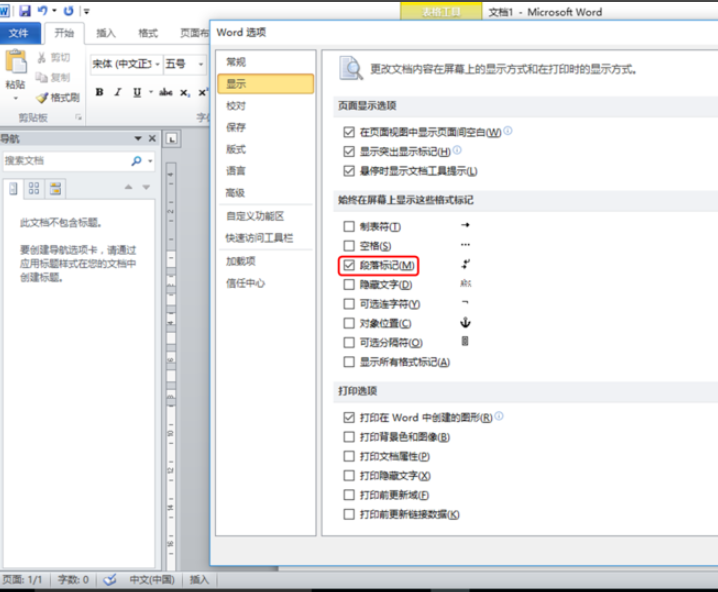Toggle 打印在 Word 中创建的图形 checkbox
Screen dimensions: 718x592
349,418
